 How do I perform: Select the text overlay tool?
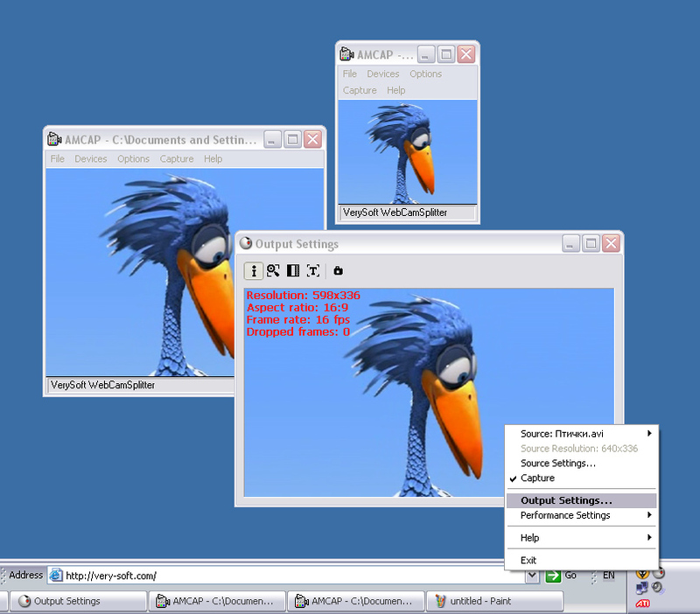click(313, 270)
